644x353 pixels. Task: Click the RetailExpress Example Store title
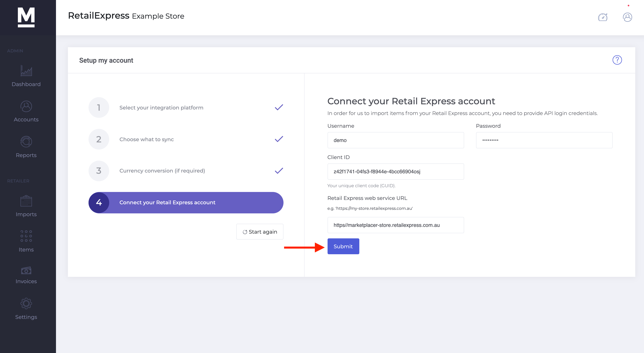[x=126, y=16]
